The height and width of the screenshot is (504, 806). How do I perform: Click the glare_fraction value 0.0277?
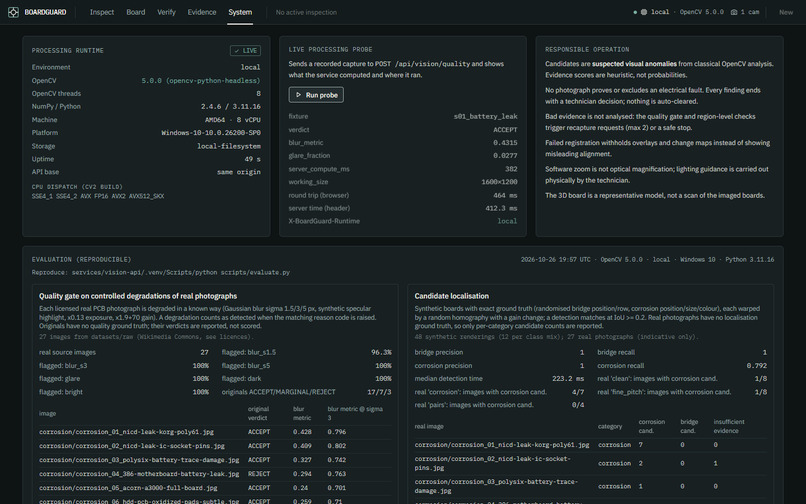coord(505,156)
